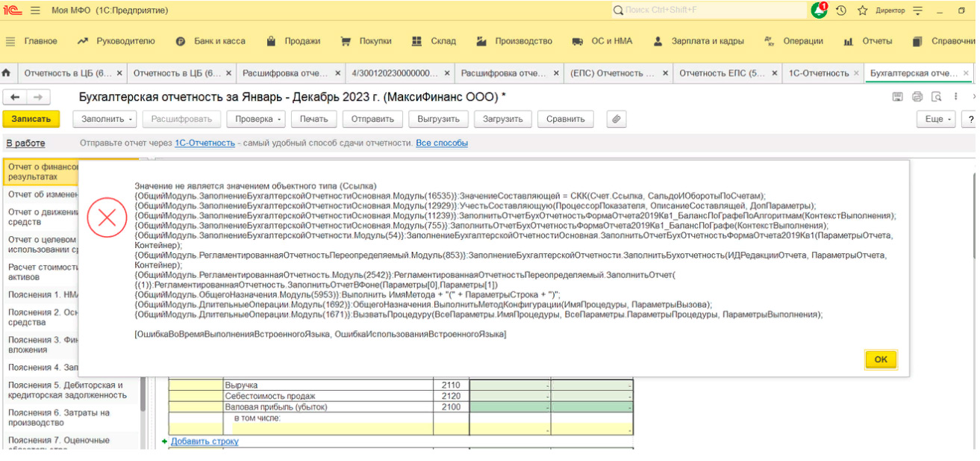Viewport: 980px width, 461px height.
Task: Open the Отчеты section
Action: click(868, 41)
